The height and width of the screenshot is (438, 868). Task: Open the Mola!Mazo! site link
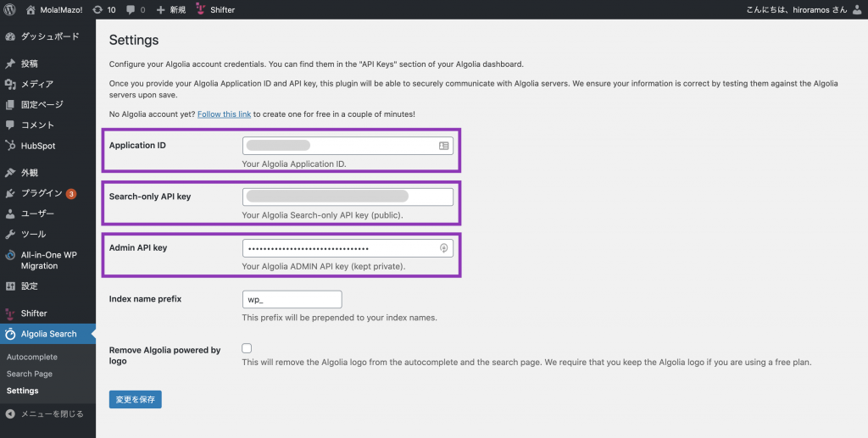point(61,9)
